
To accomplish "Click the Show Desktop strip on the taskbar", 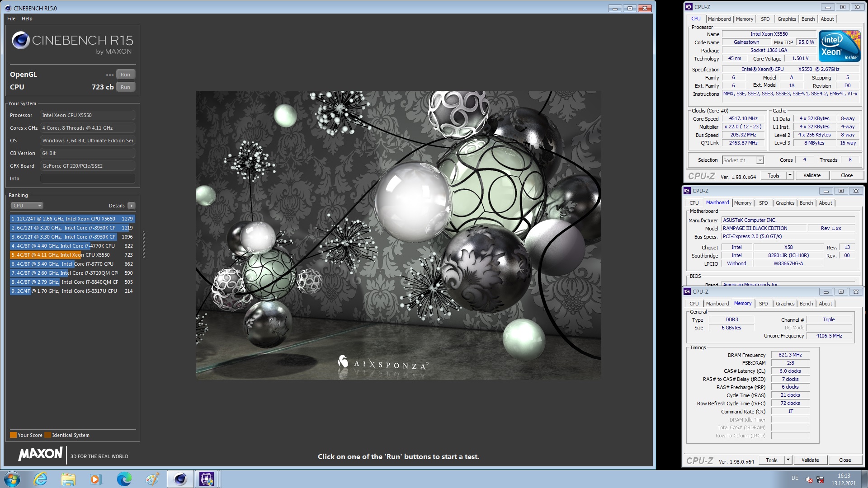I will point(864,479).
